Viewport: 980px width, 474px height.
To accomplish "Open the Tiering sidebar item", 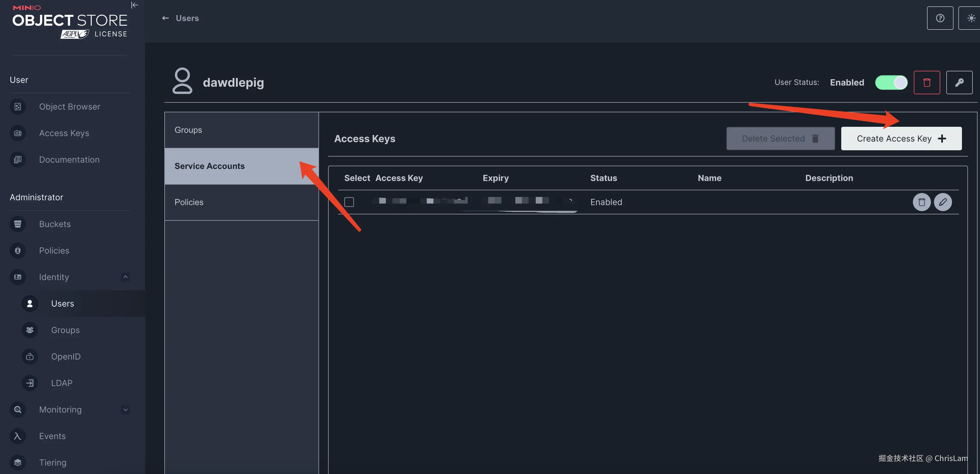I will [x=52, y=463].
